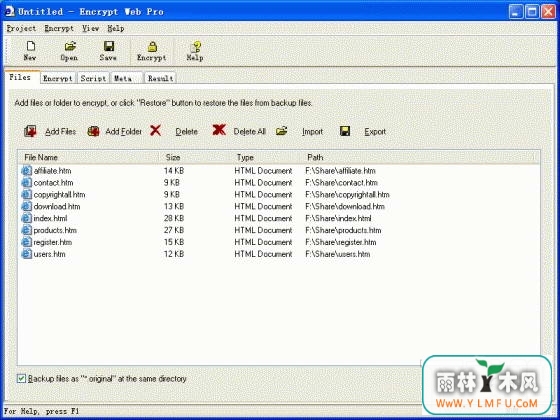Image resolution: width=560 pixels, height=420 pixels.
Task: Click the 15 KB size cell
Action: pos(174,242)
